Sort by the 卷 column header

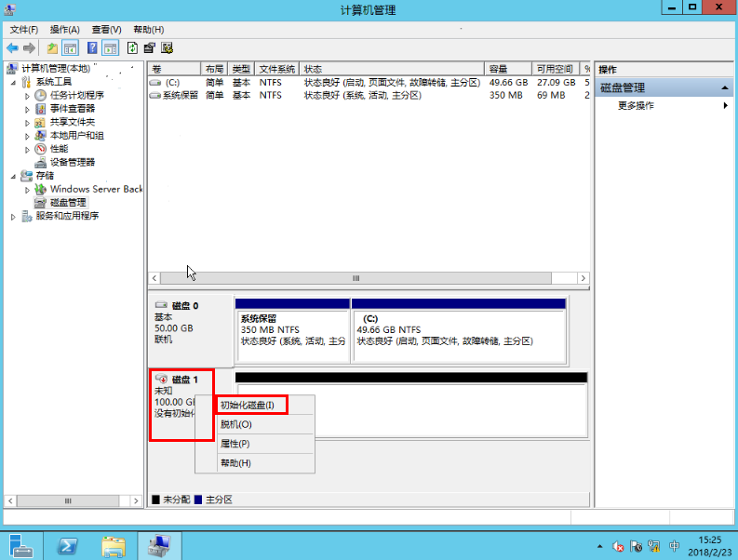coord(175,69)
